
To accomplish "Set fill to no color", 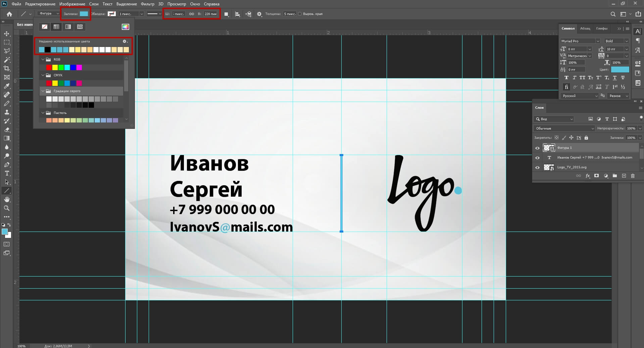I will tap(45, 27).
